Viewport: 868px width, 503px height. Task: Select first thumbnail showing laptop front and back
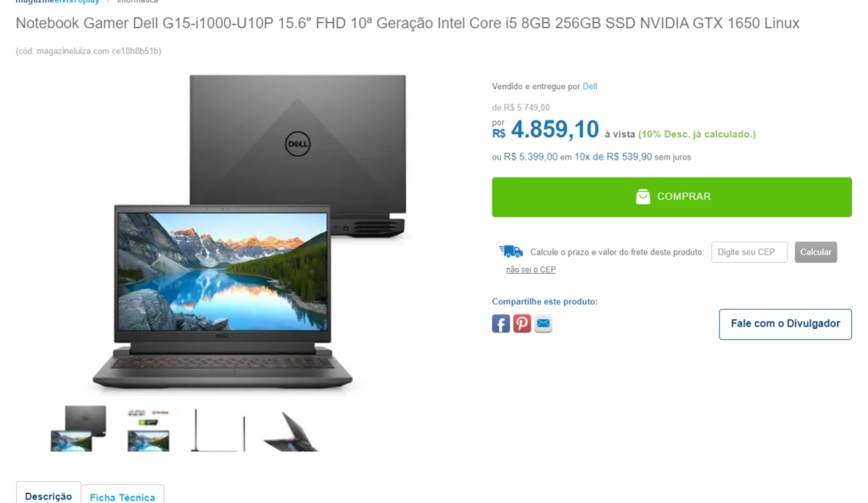(78, 428)
